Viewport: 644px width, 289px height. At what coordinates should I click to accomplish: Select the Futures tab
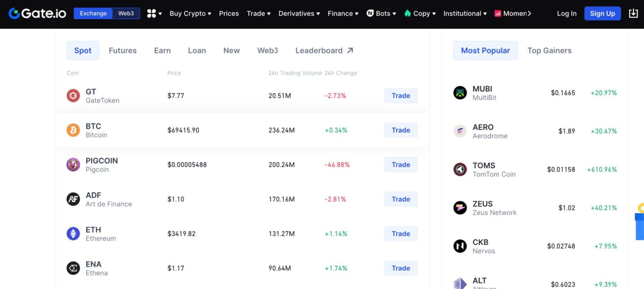coord(122,50)
